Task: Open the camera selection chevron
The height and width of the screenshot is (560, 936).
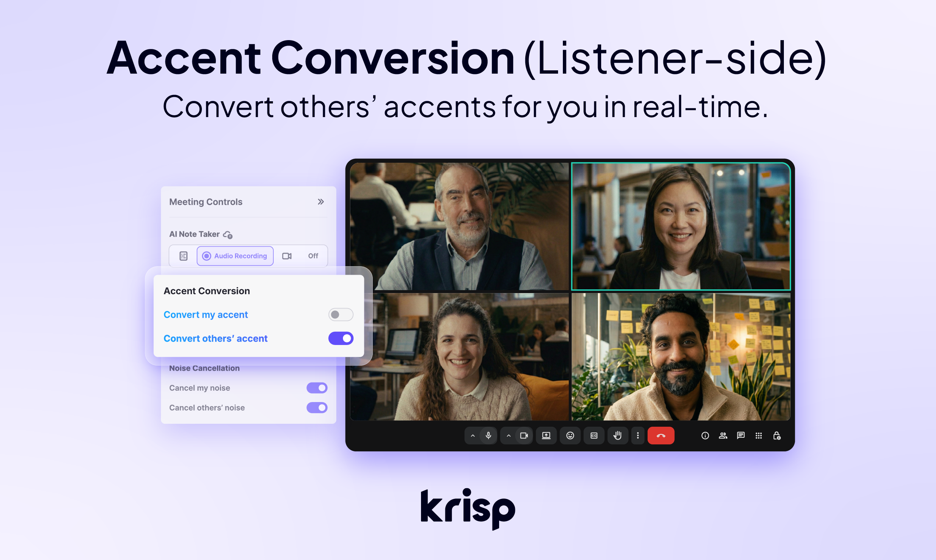Action: click(x=509, y=436)
